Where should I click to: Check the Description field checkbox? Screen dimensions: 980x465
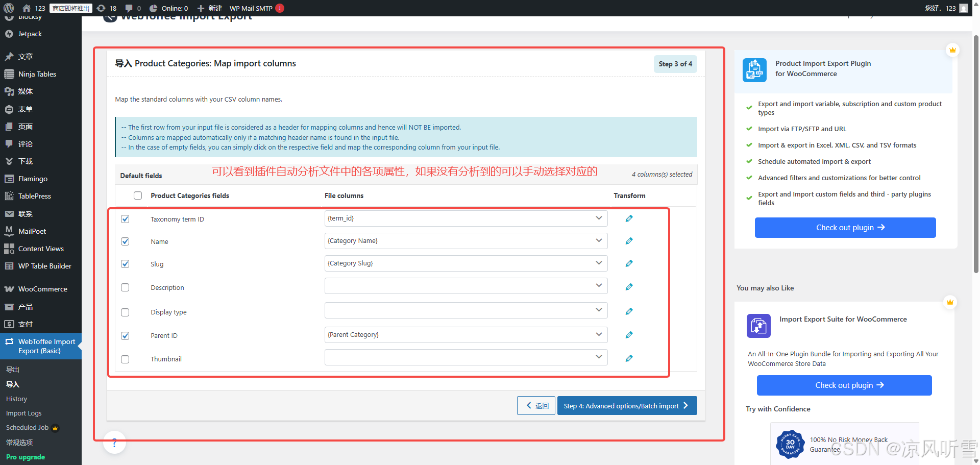[125, 287]
